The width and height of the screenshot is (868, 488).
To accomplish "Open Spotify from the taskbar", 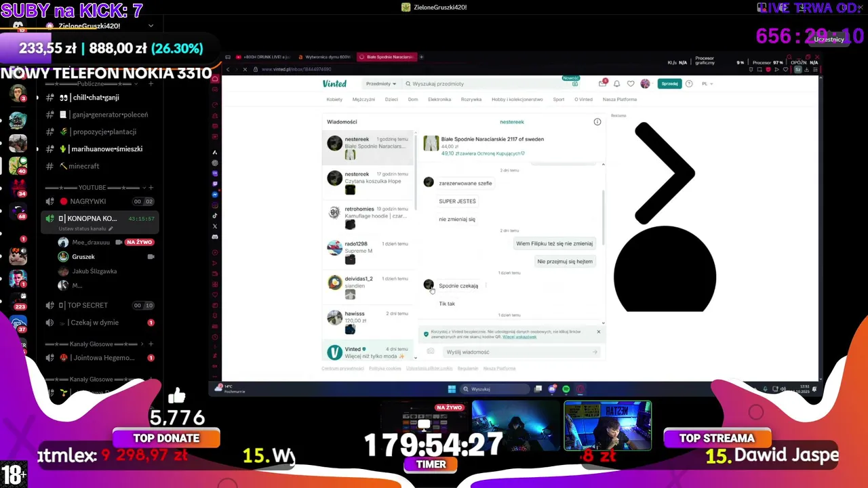I will coord(566,389).
